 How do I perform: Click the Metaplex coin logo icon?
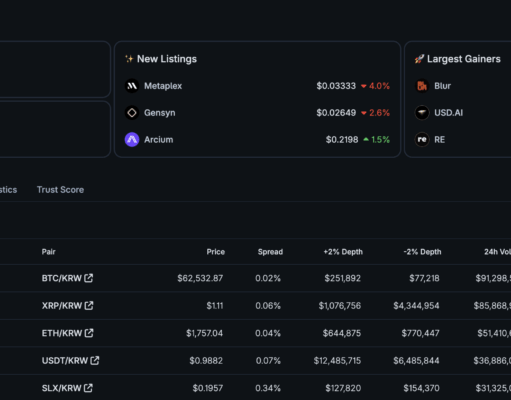point(132,86)
